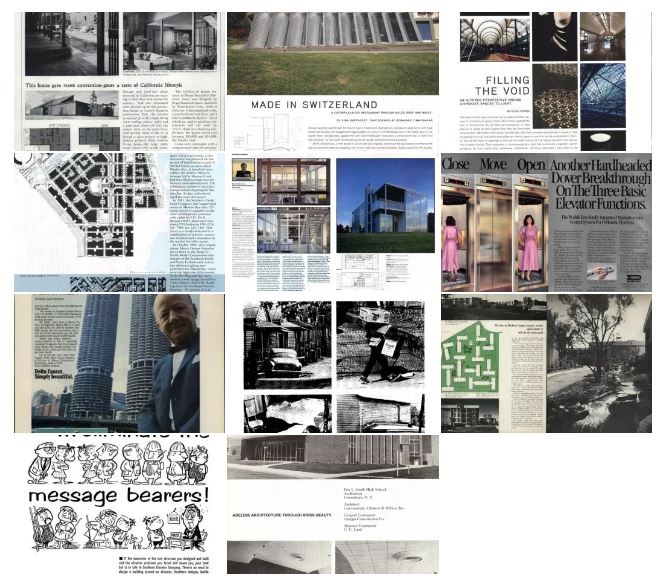The width and height of the screenshot is (666, 578).
Task: Open the Dover elevator advertisement thumbnail
Action: 546,222
